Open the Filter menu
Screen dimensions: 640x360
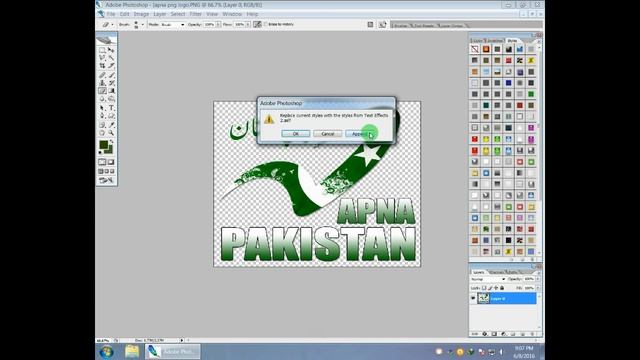pyautogui.click(x=196, y=14)
